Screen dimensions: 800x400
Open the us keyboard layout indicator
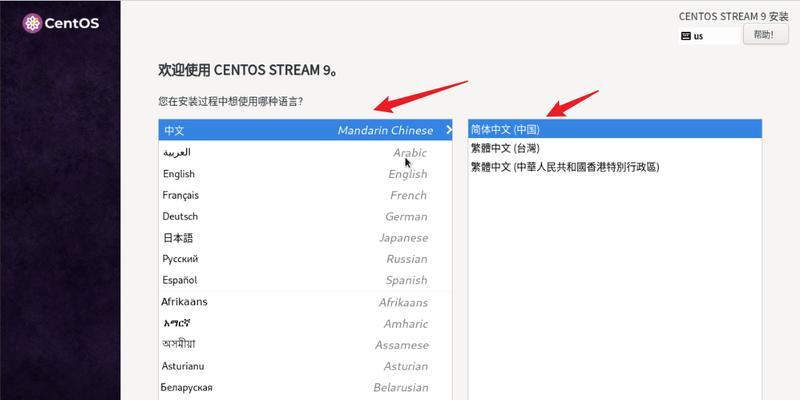[709, 36]
